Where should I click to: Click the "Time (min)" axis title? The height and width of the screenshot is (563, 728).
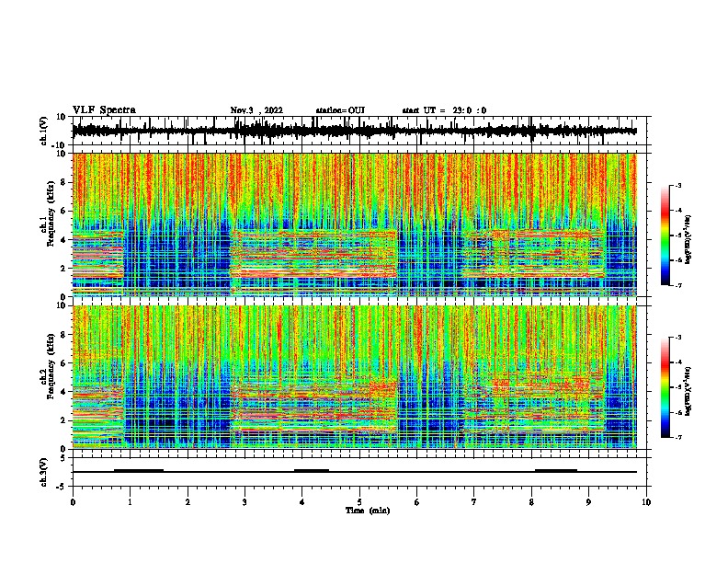pyautogui.click(x=368, y=511)
